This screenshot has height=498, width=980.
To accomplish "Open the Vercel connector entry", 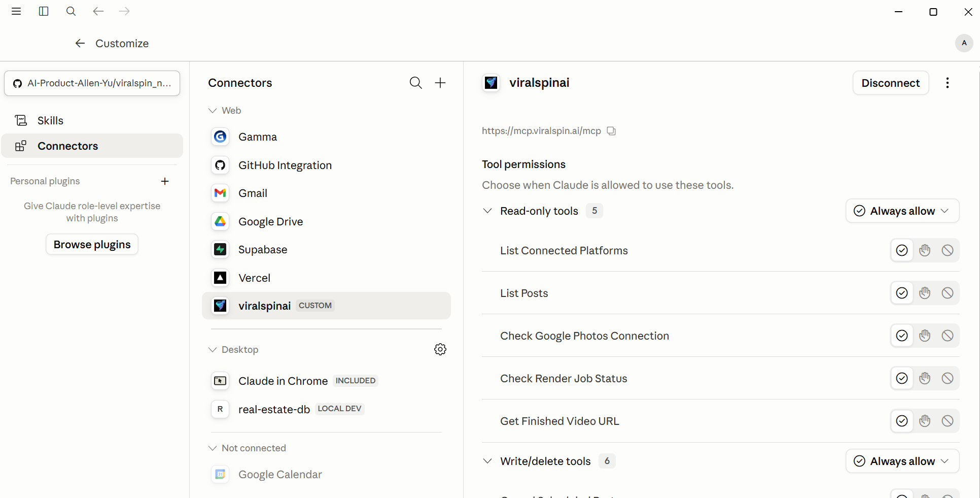I will [326, 278].
